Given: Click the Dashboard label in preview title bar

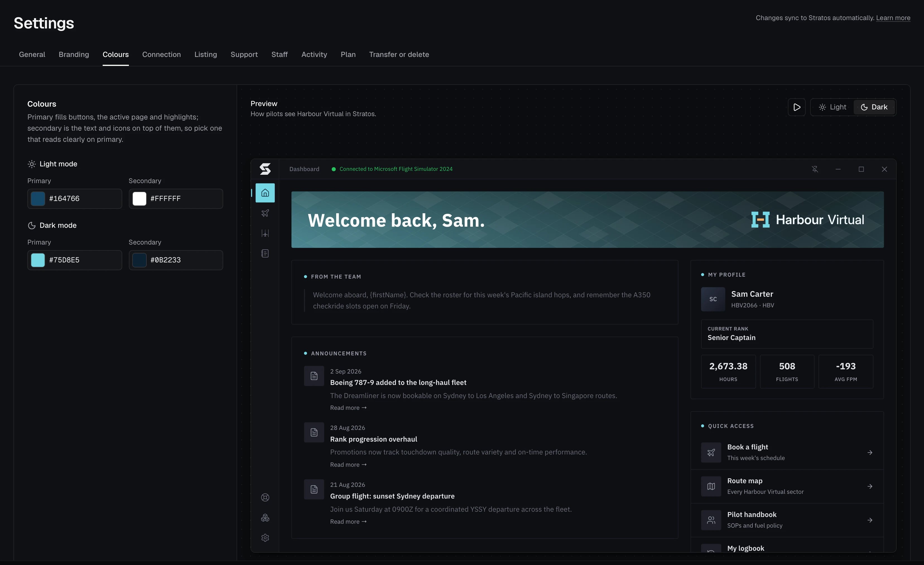Looking at the screenshot, I should pos(304,169).
